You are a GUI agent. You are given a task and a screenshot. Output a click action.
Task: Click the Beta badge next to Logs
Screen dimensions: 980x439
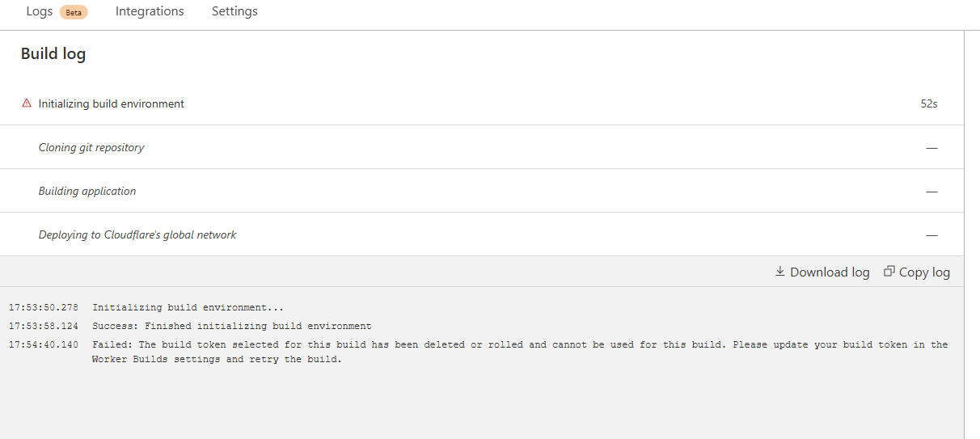[x=74, y=12]
